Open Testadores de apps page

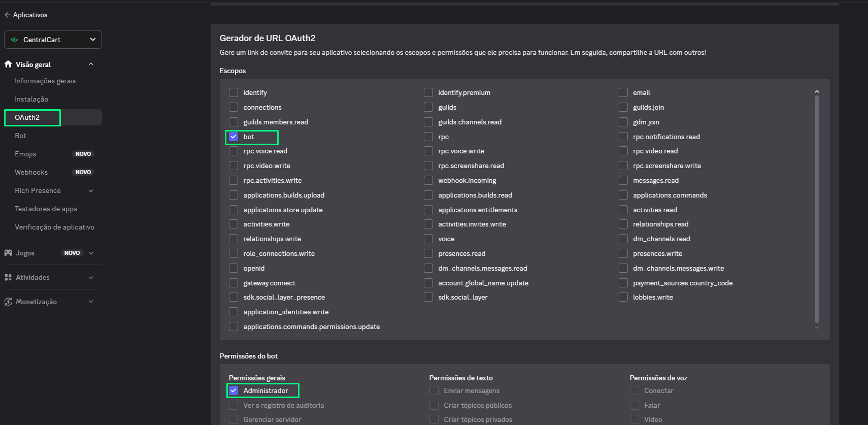coord(46,209)
